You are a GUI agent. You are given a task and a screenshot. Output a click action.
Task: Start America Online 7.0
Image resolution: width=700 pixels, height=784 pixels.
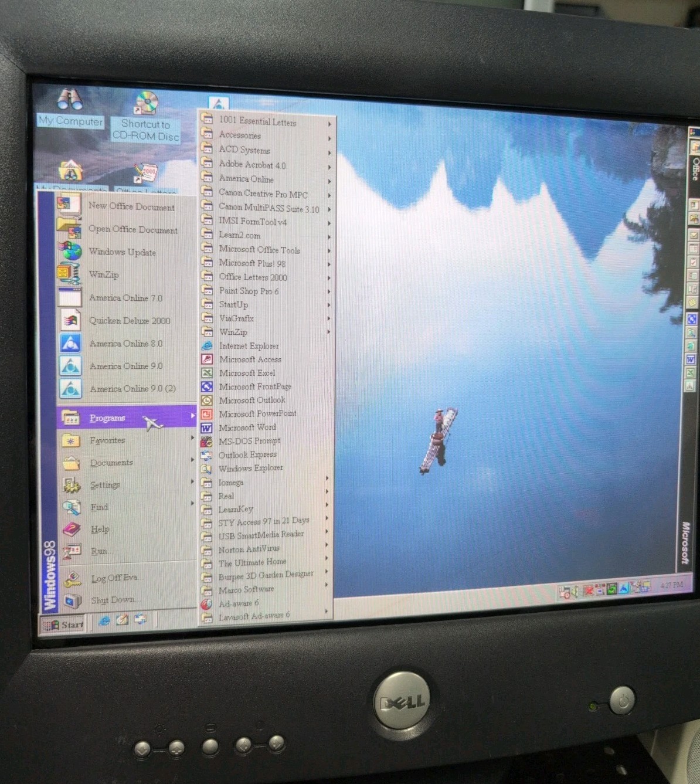click(x=125, y=297)
